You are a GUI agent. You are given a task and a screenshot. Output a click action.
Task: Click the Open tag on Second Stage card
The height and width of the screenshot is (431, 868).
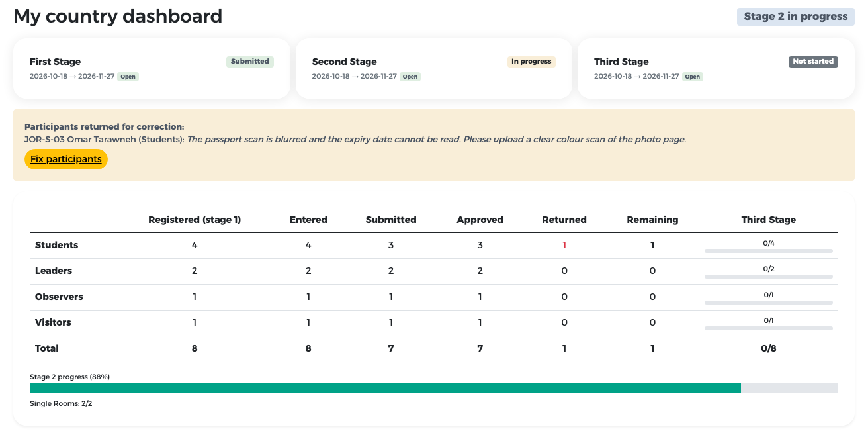coord(410,77)
